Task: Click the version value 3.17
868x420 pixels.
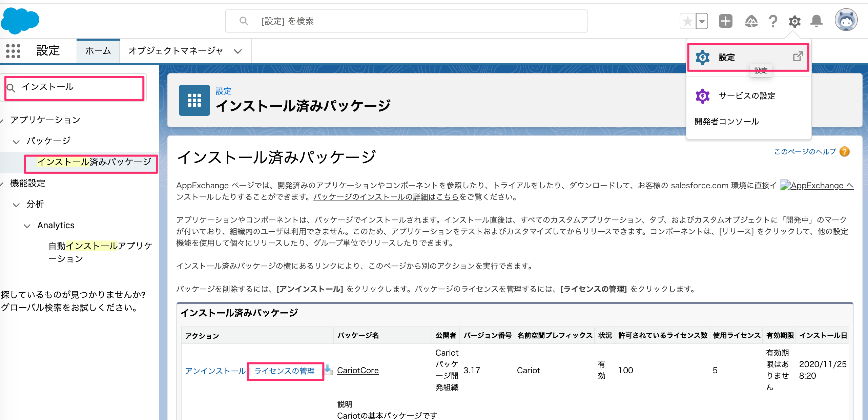Action: point(472,371)
